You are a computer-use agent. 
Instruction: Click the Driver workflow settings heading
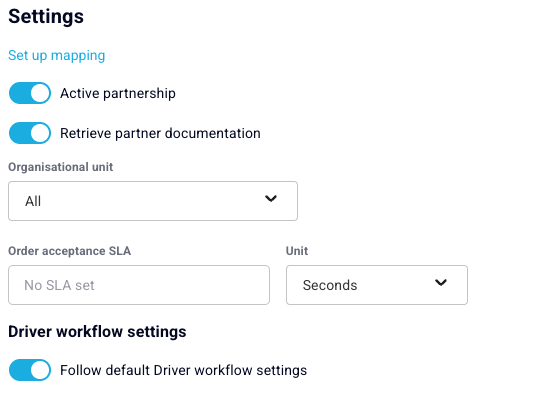pyautogui.click(x=97, y=331)
